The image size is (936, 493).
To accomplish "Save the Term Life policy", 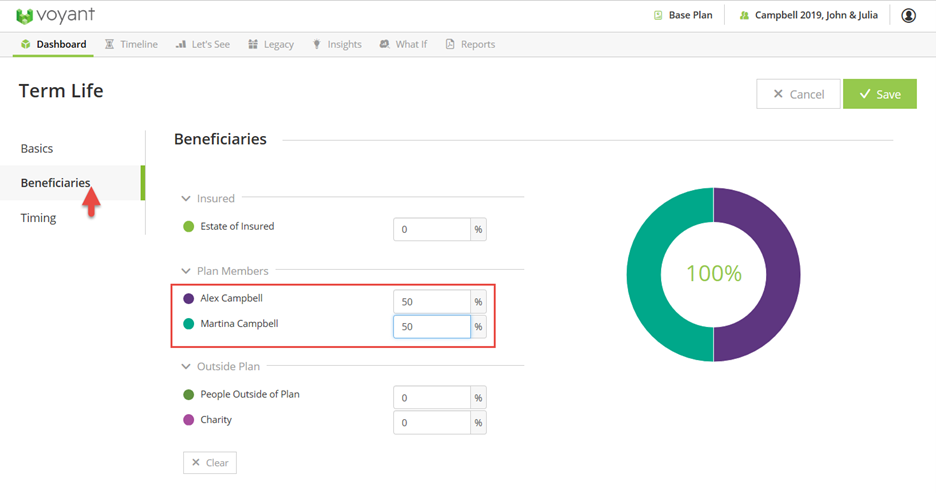I will pos(879,94).
